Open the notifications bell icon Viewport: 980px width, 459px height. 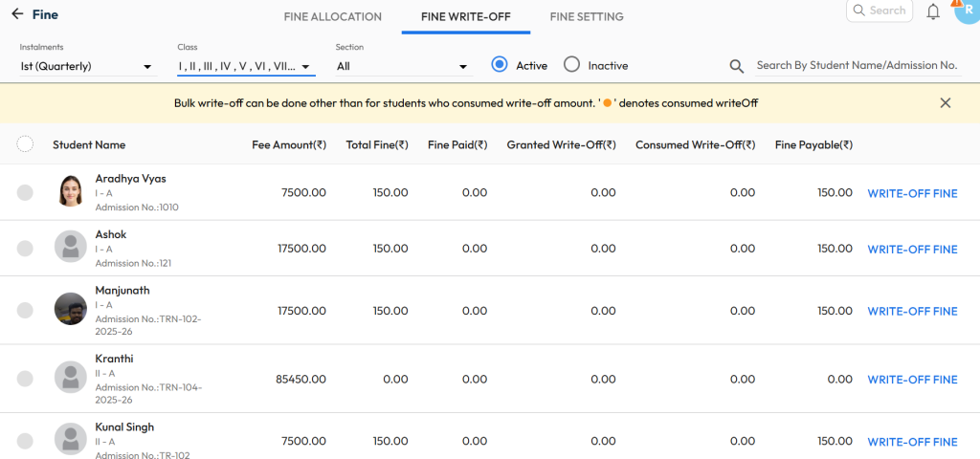pos(933,11)
